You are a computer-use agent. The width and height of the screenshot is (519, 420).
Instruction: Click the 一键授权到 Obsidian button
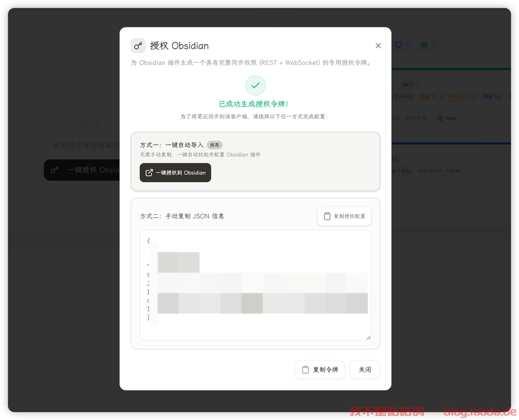pyautogui.click(x=175, y=172)
